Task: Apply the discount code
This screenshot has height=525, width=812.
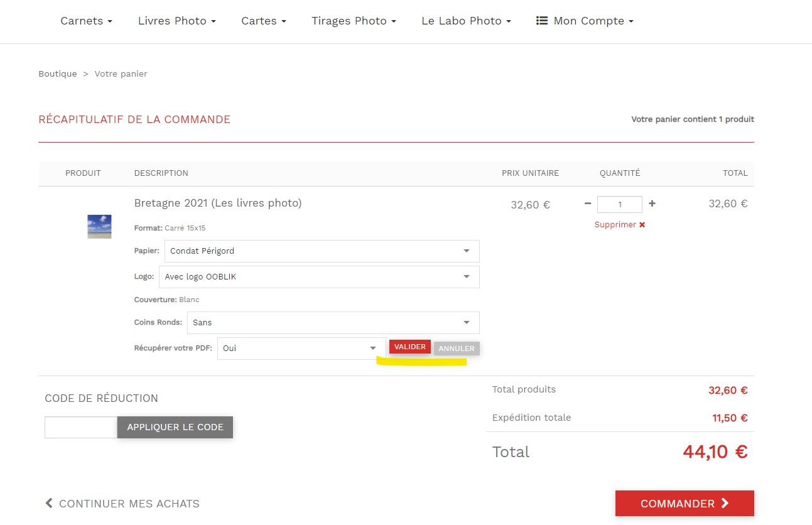Action: coord(175,428)
